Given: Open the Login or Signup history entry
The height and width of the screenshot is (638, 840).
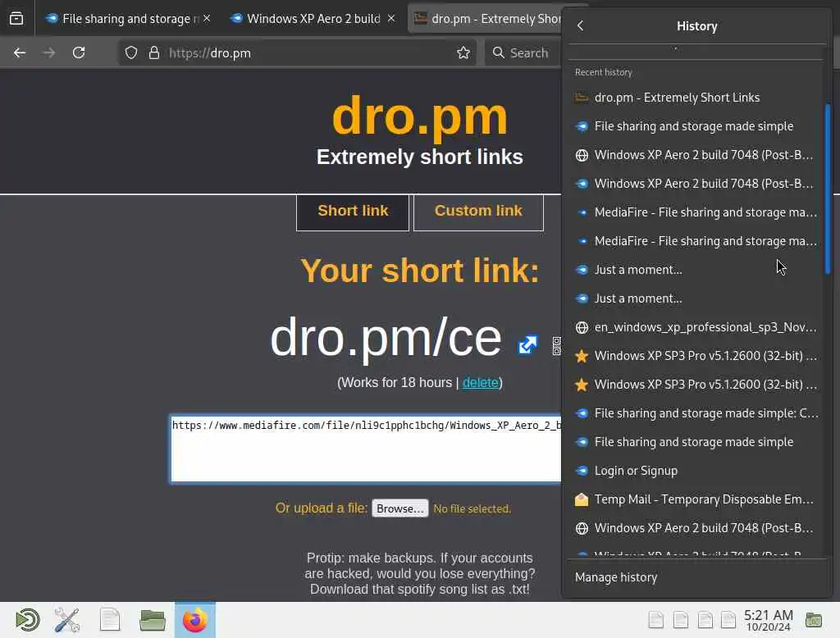Looking at the screenshot, I should coord(696,471).
